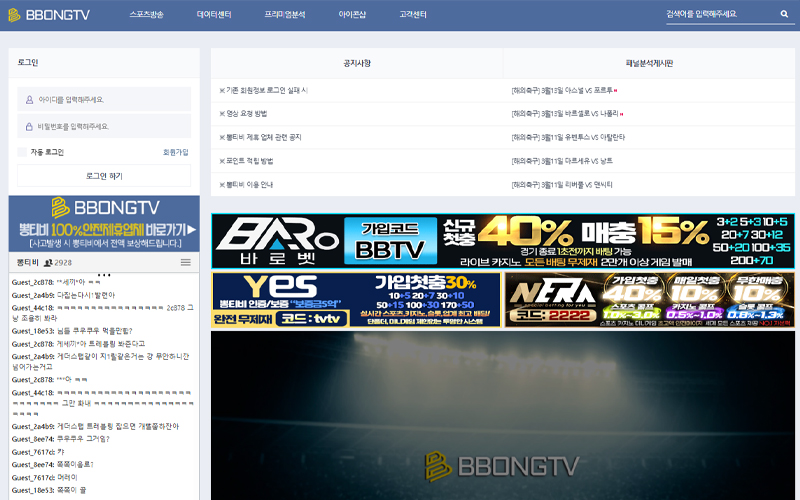Focus the 아이디를 입력해주세요 field

point(104,99)
